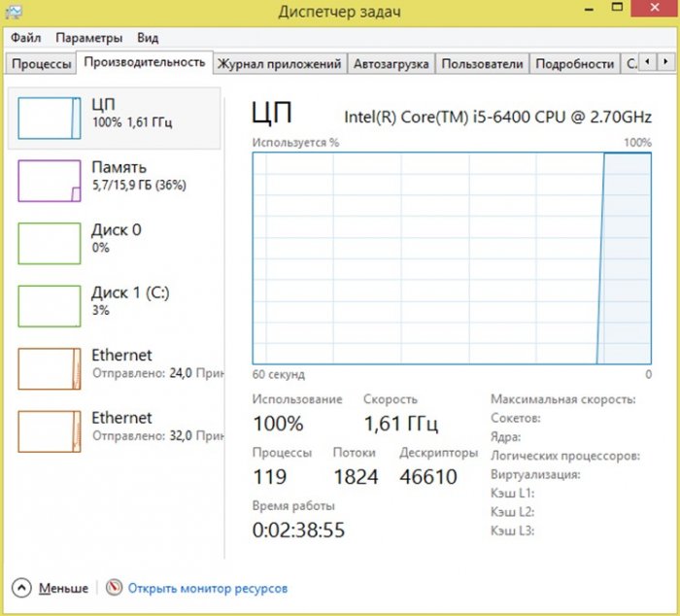
Task: Click the Task Manager title bar icon
Action: point(16,13)
